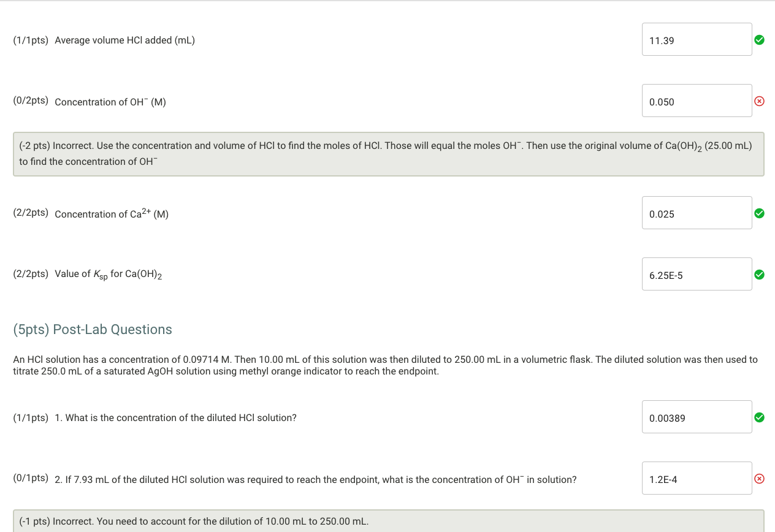Click the answer field showing 1.2E-4
This screenshot has height=532, width=775.
tap(697, 478)
